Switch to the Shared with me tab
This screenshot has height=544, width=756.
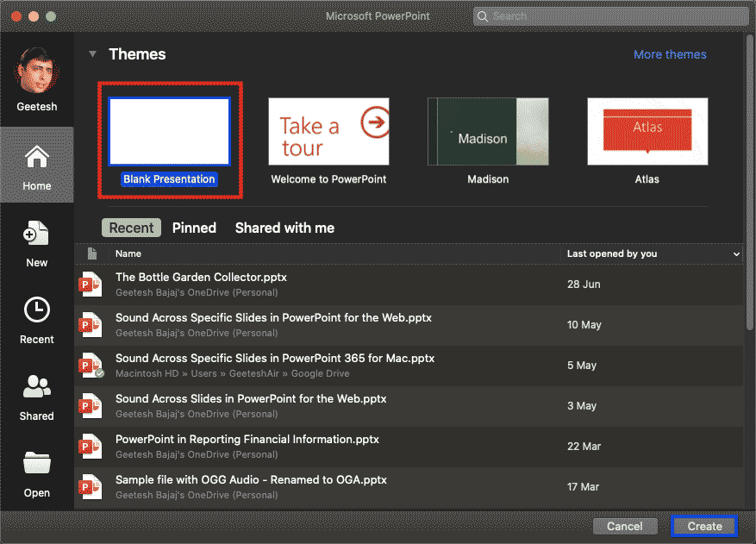284,228
